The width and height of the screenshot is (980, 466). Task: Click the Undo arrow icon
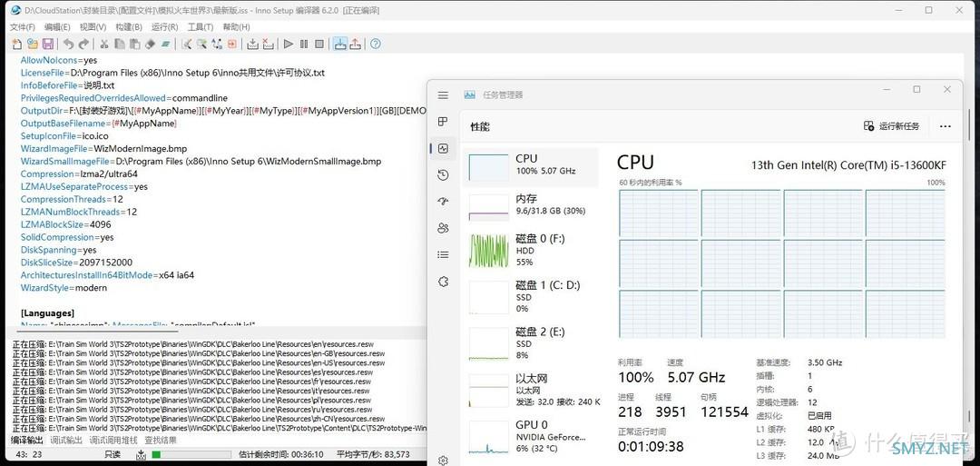click(x=68, y=44)
